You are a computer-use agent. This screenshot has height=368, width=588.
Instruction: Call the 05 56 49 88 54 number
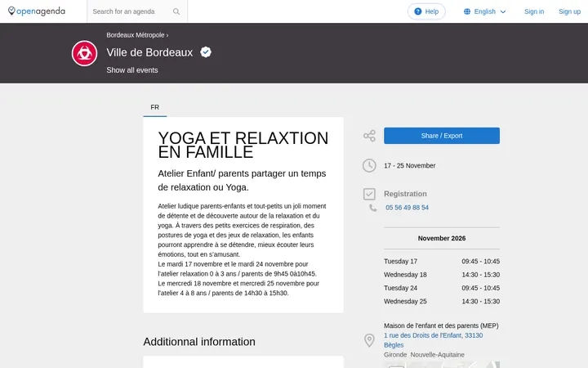click(407, 208)
